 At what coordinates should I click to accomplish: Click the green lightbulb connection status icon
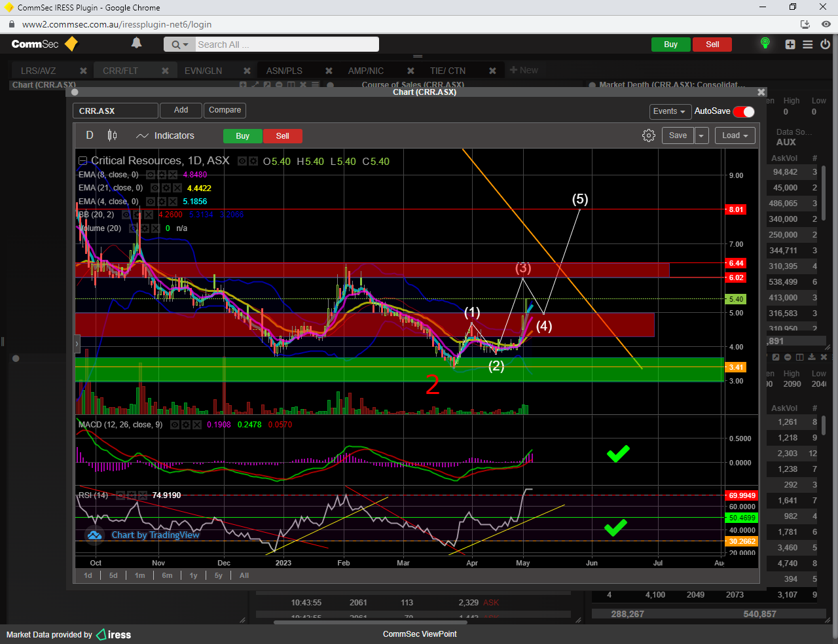coord(765,44)
